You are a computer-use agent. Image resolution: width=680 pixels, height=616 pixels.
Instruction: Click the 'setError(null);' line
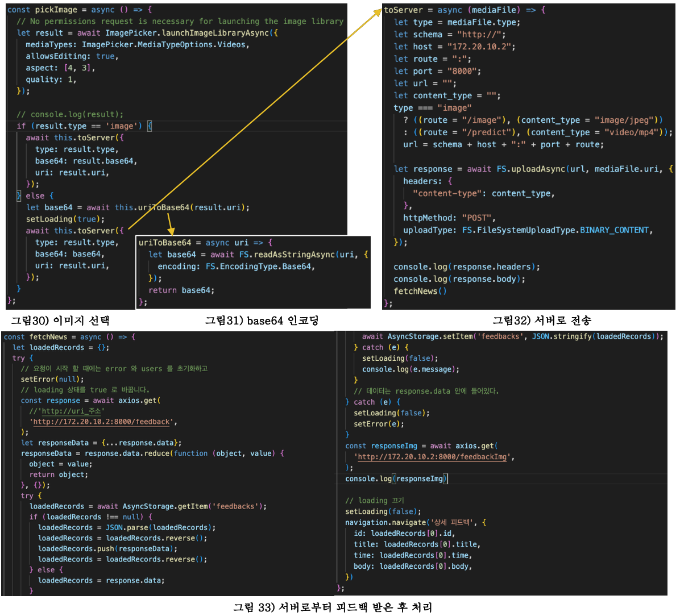point(52,379)
